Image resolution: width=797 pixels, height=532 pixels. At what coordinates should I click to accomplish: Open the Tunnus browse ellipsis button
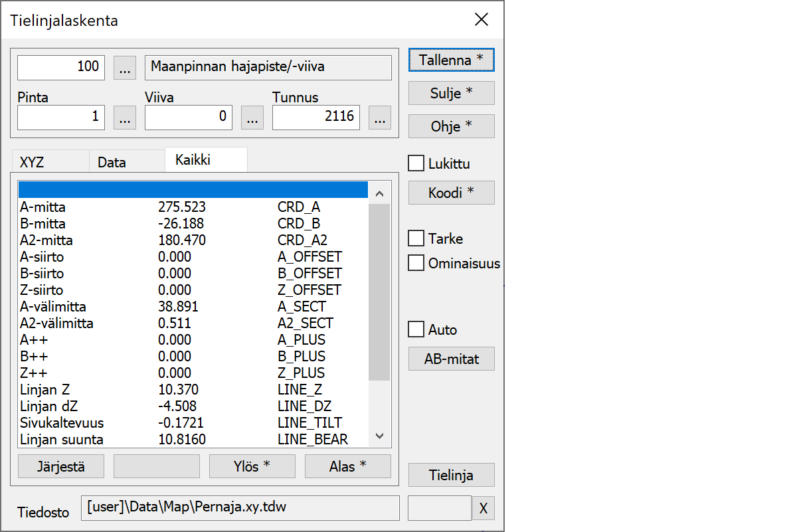click(x=379, y=118)
